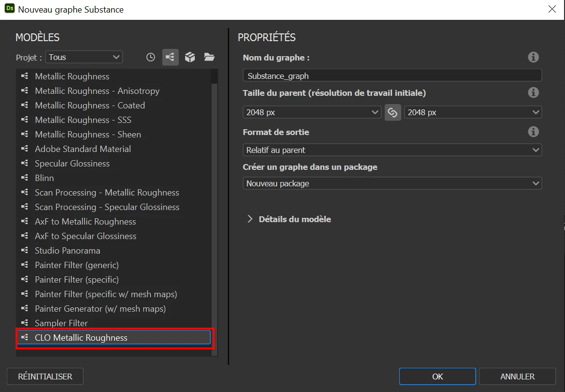Open the Projet dropdown set to Tous
Image resolution: width=565 pixels, height=392 pixels.
[84, 57]
